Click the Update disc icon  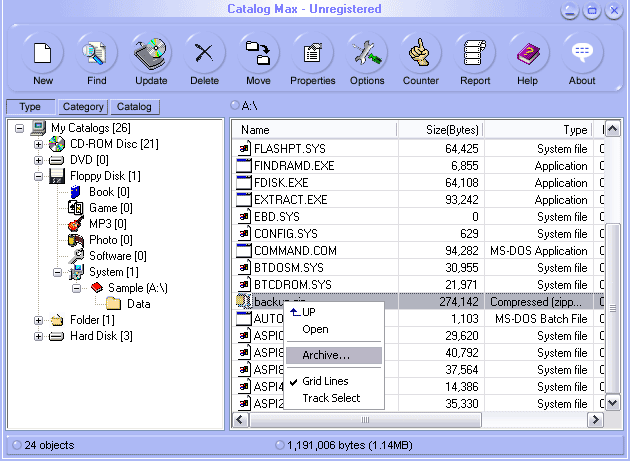[150, 54]
